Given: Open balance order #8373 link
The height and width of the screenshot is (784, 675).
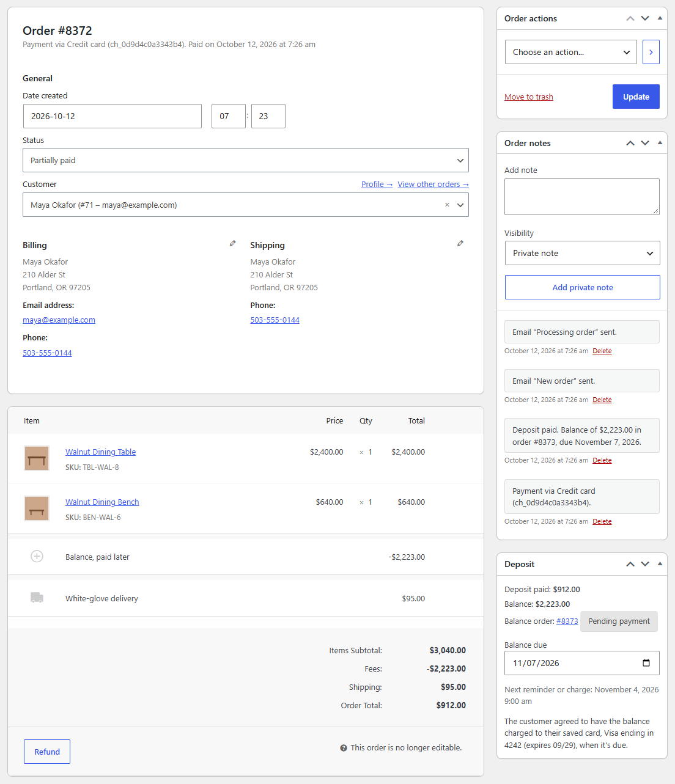Looking at the screenshot, I should tap(567, 621).
